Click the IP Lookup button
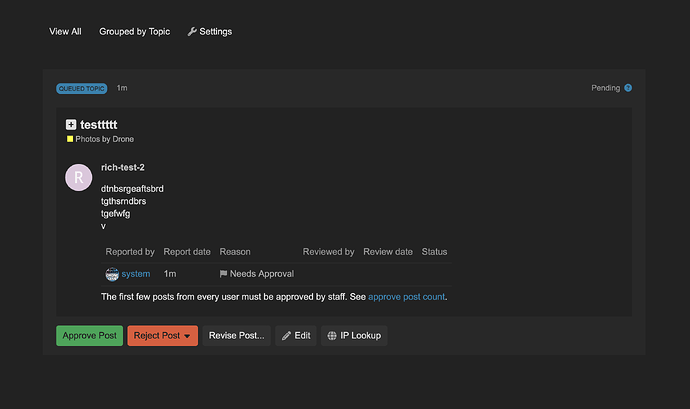The width and height of the screenshot is (690, 409). coord(354,335)
